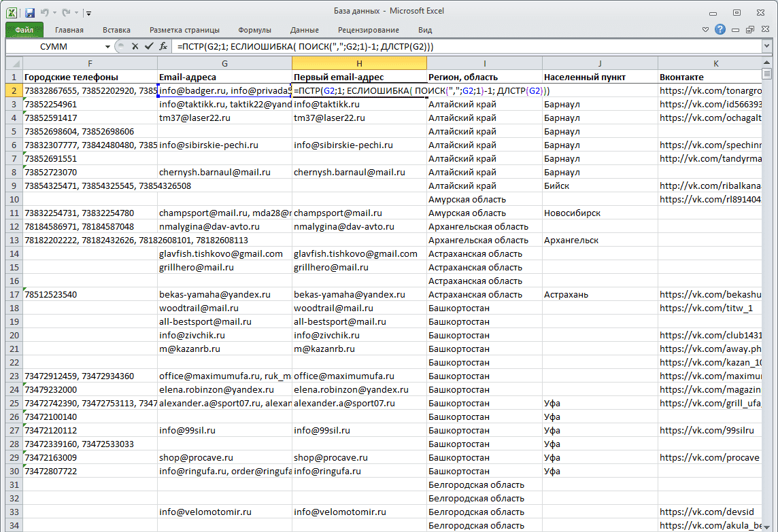Expand the ribbon with the chevron icon
The height and width of the screenshot is (532, 778).
[x=705, y=30]
